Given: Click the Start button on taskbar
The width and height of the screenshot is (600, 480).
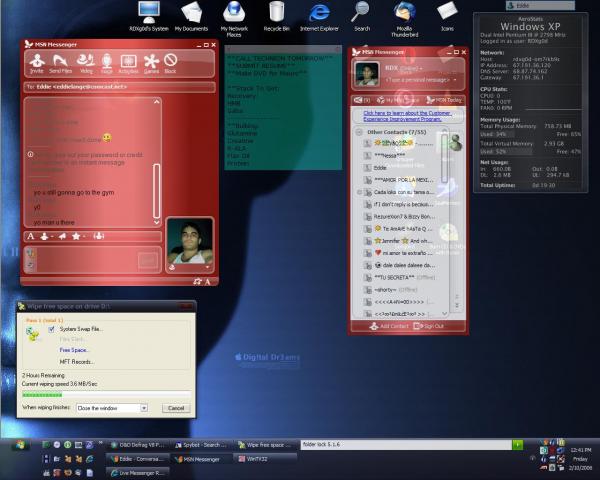Looking at the screenshot, I should pos(20,445).
